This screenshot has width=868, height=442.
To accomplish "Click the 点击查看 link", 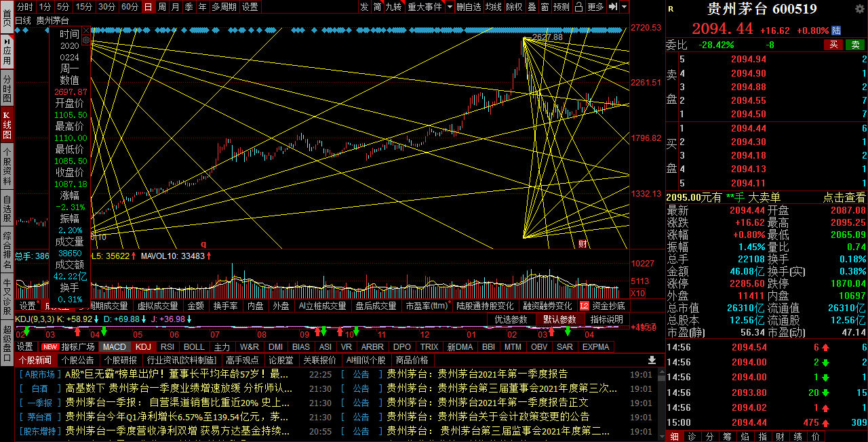I will 844,197.
